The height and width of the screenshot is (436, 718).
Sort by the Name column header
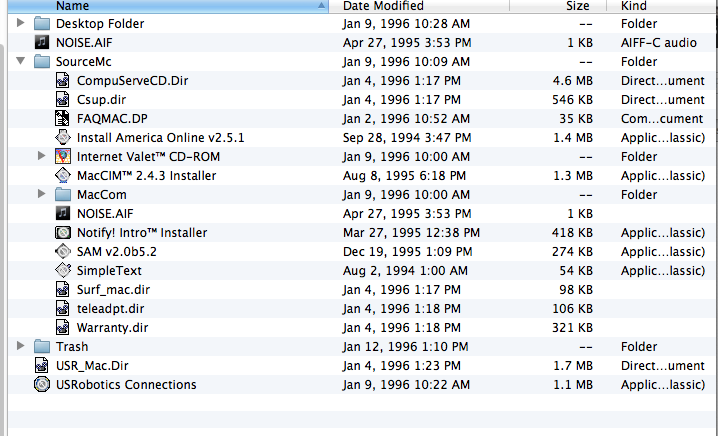[168, 6]
